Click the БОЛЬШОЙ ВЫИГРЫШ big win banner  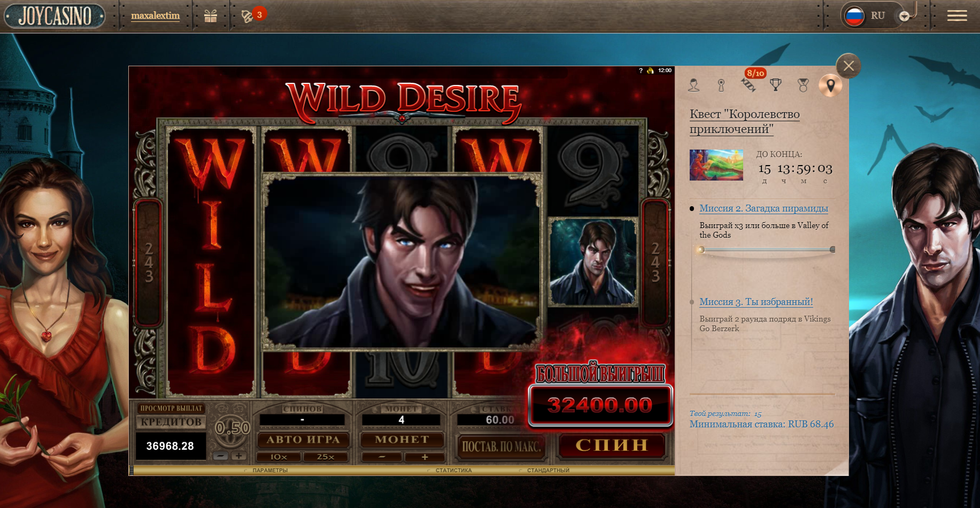click(x=600, y=374)
